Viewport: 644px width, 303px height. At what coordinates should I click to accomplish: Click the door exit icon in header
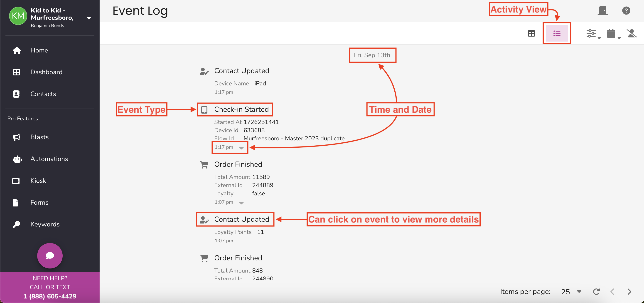coord(602,10)
